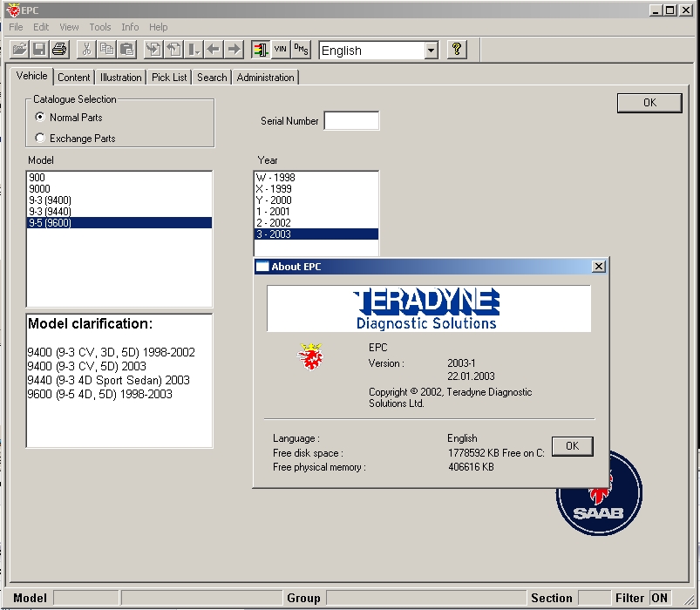Close the About EPC dialog
700x610 pixels.
click(598, 267)
